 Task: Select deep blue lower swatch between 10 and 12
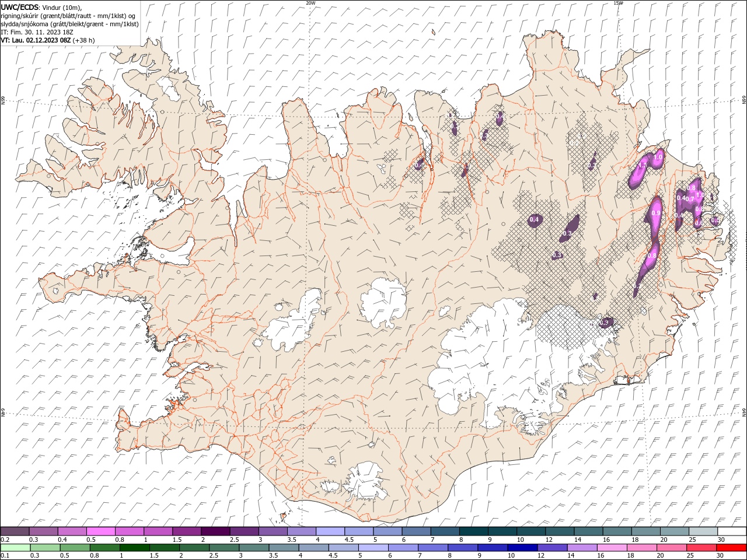(522, 548)
